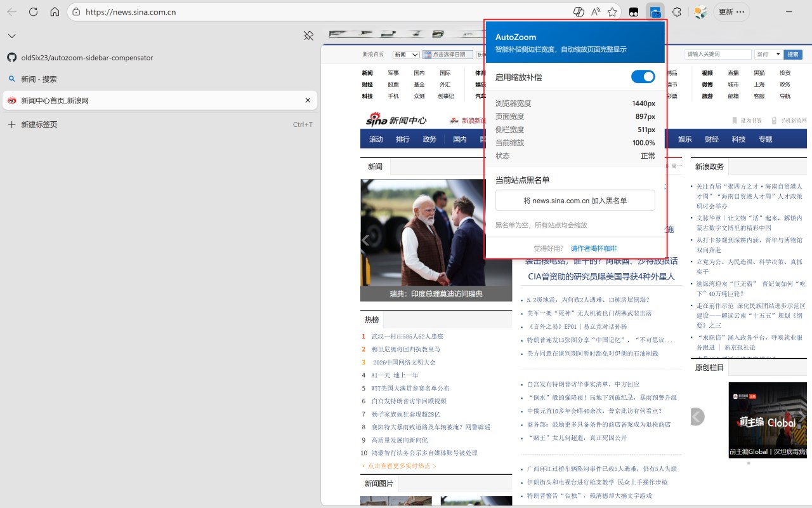The height and width of the screenshot is (508, 812).
Task: Open the 商务部 tax-refund shops headline
Action: (x=599, y=424)
